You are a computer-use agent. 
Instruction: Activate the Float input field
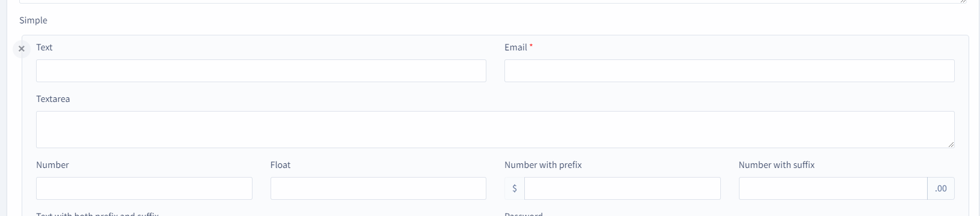[x=378, y=188]
